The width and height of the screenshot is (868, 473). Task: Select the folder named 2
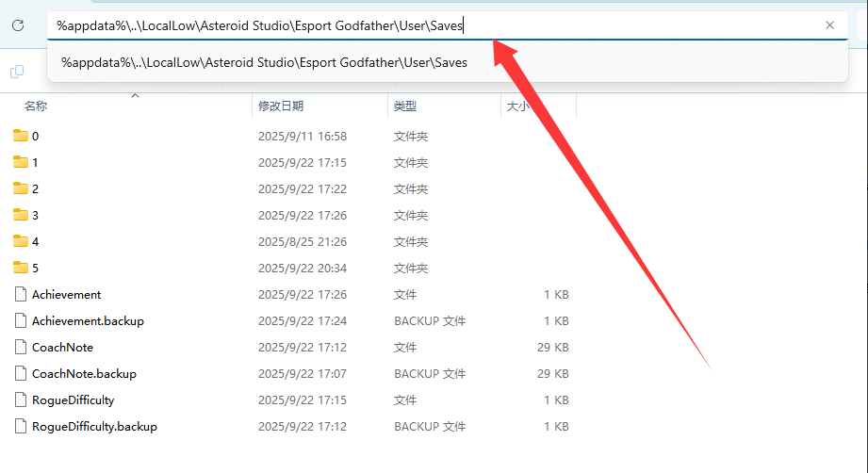[35, 188]
